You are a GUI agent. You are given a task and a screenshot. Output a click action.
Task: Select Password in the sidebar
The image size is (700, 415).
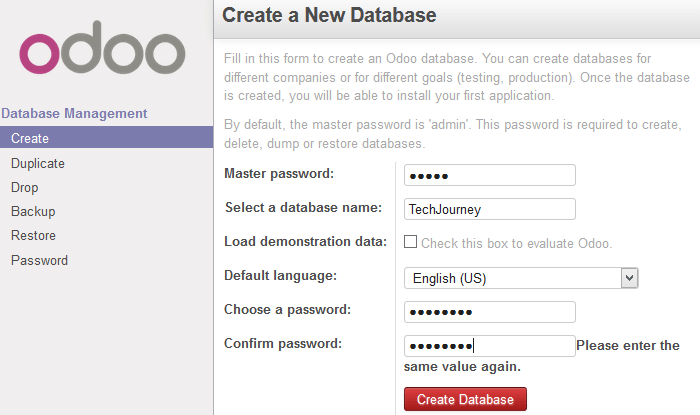[39, 260]
